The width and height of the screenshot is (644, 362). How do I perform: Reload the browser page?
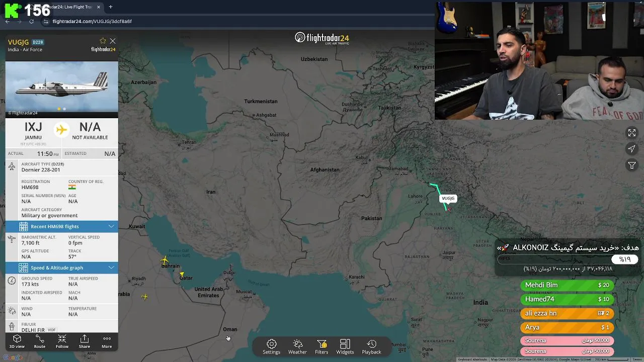(x=32, y=22)
